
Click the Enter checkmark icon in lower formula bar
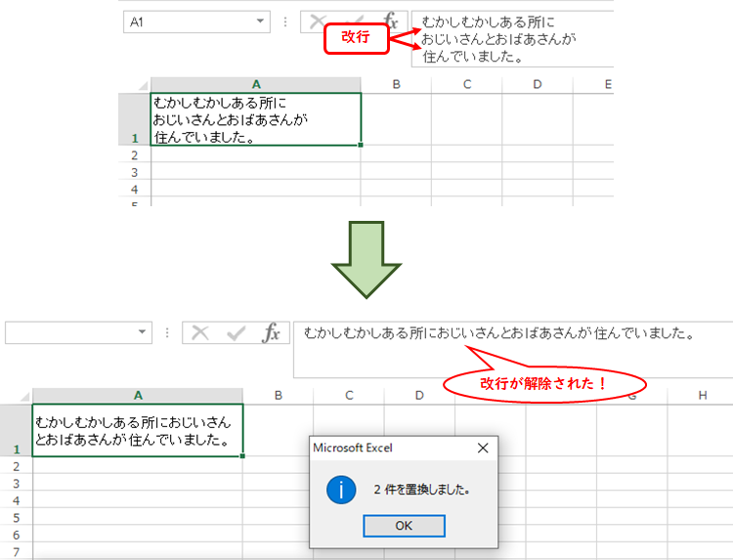[236, 333]
